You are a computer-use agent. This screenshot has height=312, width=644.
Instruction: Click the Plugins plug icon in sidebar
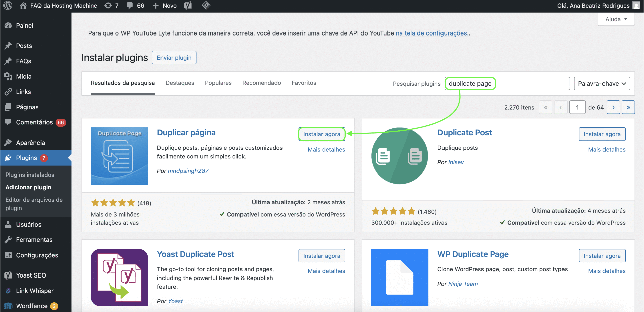pos(8,158)
